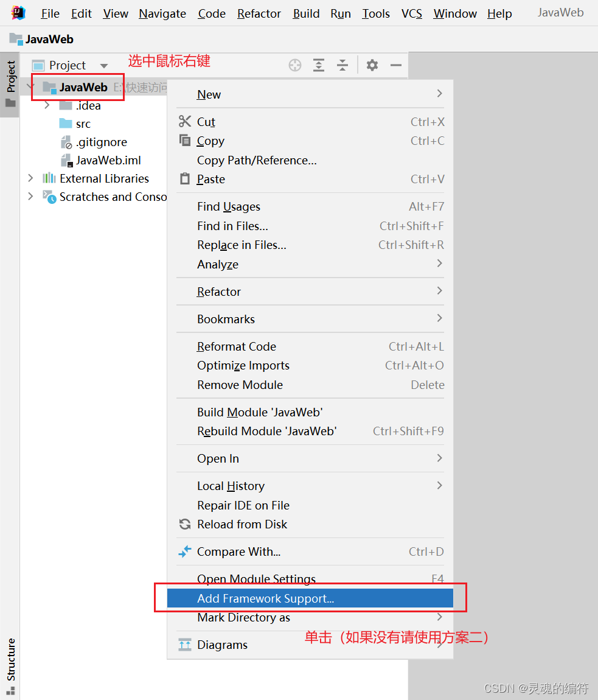The image size is (598, 700).
Task: Expand the External Libraries node
Action: pyautogui.click(x=30, y=178)
